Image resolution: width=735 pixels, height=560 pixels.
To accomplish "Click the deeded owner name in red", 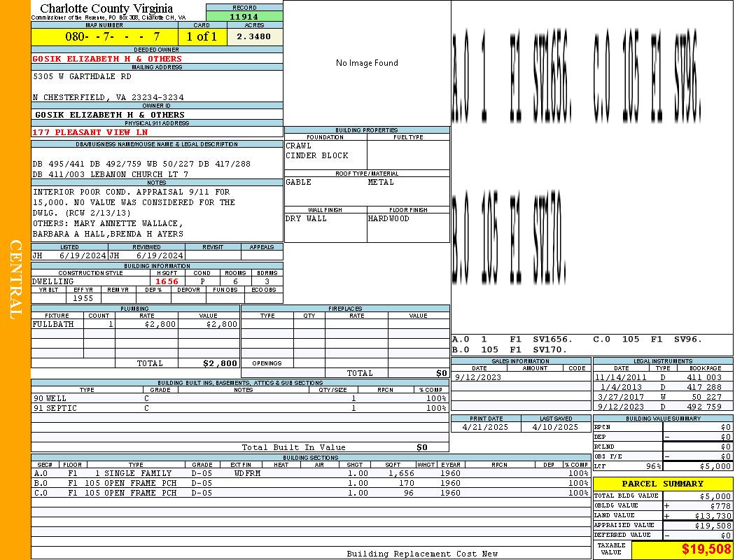I will click(107, 59).
